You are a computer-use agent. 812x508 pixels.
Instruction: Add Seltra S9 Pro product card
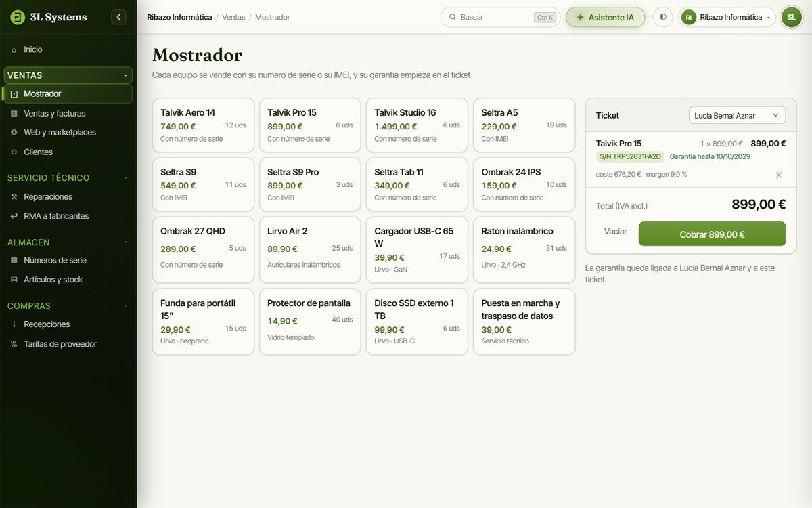point(310,184)
